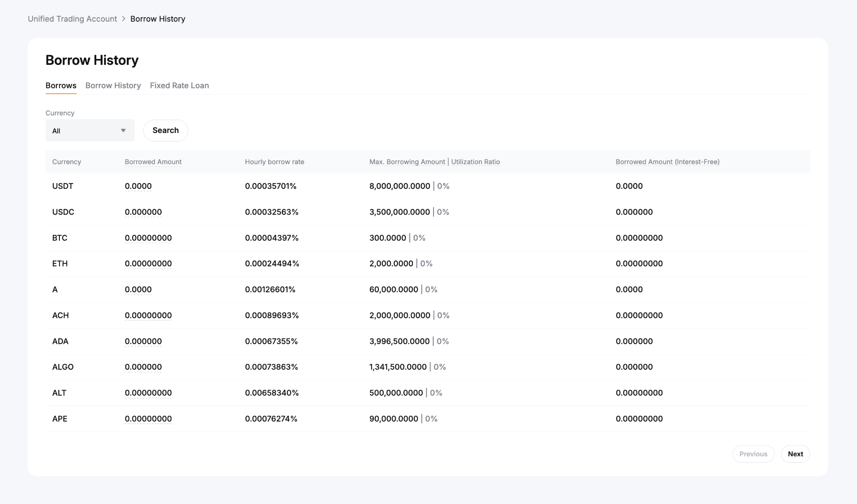The height and width of the screenshot is (504, 857).
Task: Click the breadcrumb chevron separator
Action: [123, 19]
